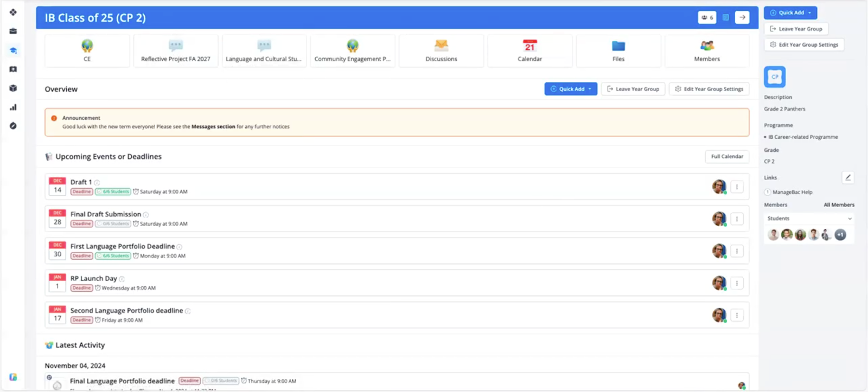The width and height of the screenshot is (868, 392).
Task: Open the graduation cap sidebar icon
Action: [13, 50]
